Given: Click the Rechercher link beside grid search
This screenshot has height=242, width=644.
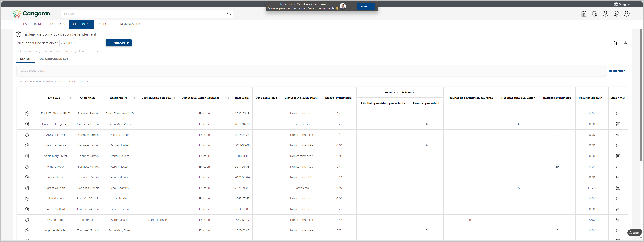Looking at the screenshot, I should 617,71.
